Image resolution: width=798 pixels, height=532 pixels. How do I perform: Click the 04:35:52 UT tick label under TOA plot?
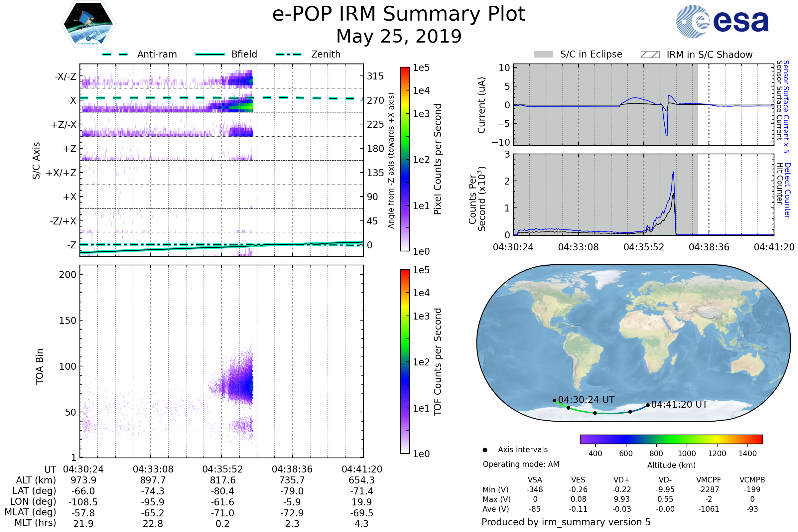pos(222,469)
